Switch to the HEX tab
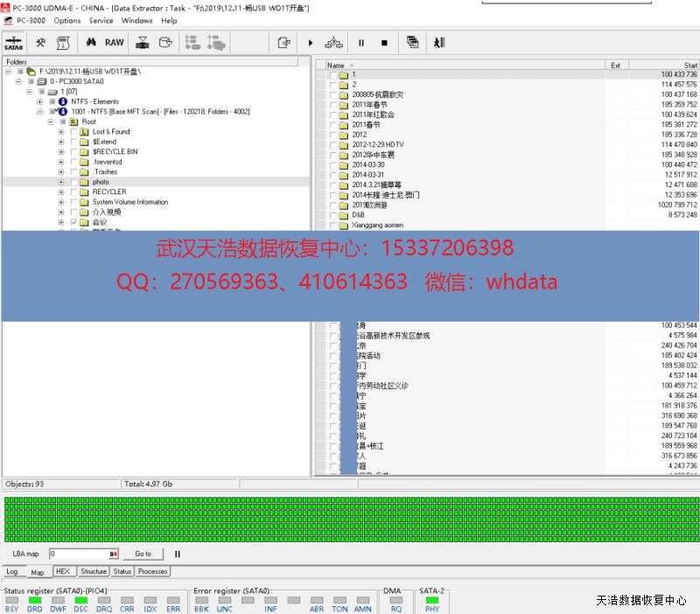This screenshot has height=614, width=700. (x=62, y=571)
